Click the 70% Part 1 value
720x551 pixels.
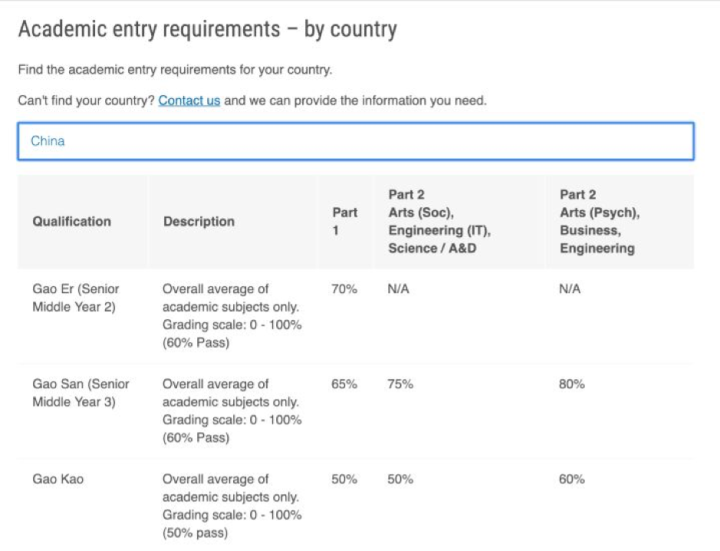344,289
